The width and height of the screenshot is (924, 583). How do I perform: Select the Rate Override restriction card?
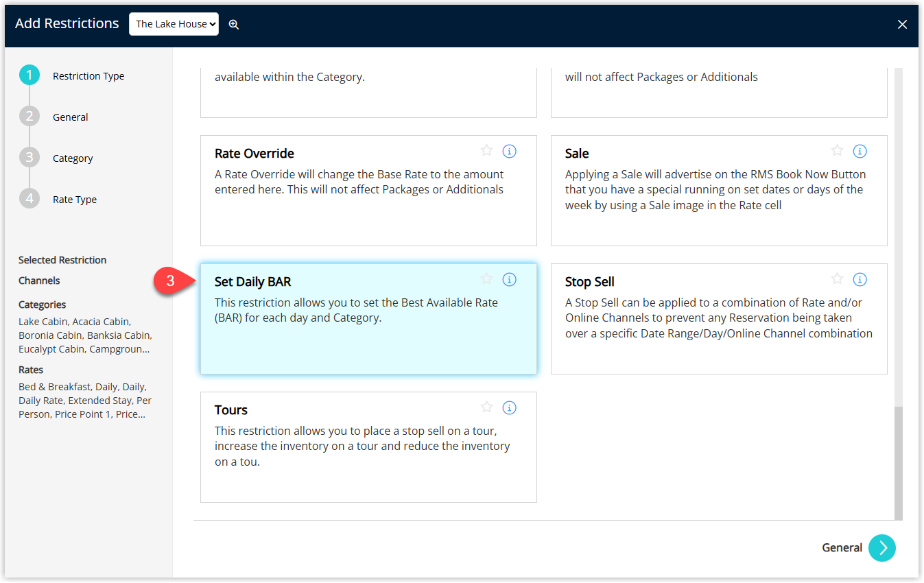[x=368, y=191]
